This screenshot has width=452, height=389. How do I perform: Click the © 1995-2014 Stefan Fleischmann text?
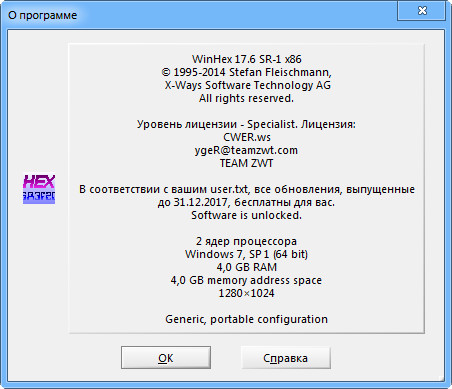pos(247,72)
